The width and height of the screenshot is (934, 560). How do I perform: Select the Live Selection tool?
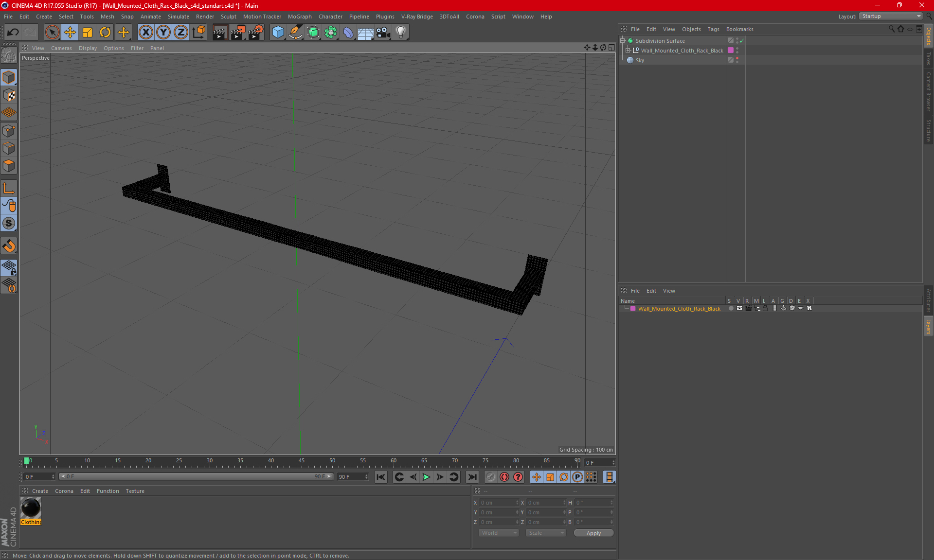(52, 32)
